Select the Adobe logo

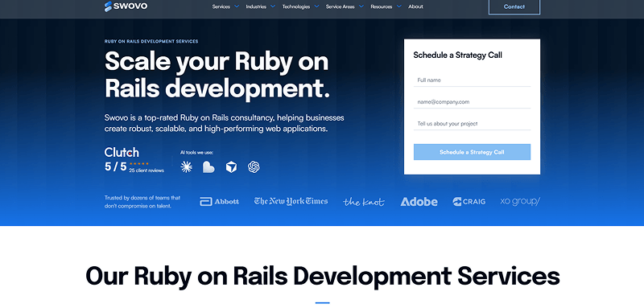coord(419,202)
